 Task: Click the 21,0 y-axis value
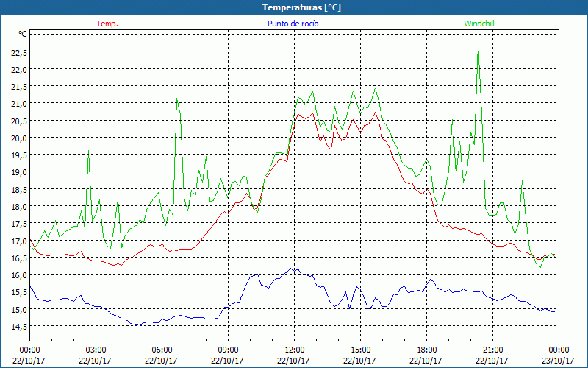[19, 105]
